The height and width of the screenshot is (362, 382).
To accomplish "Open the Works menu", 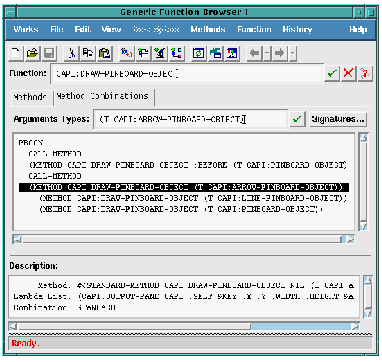I will [x=26, y=29].
